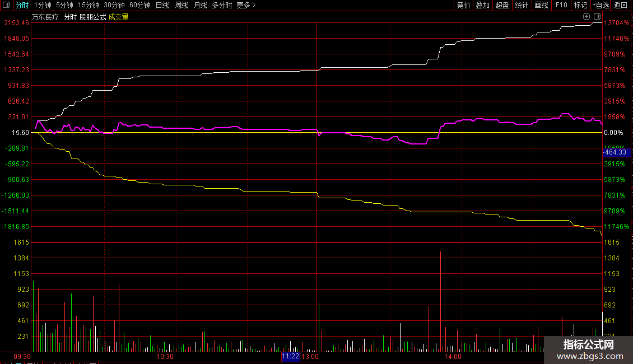Screen dimensions: 633x364
Task: Open the 多分时 multi-day view
Action: click(x=222, y=5)
